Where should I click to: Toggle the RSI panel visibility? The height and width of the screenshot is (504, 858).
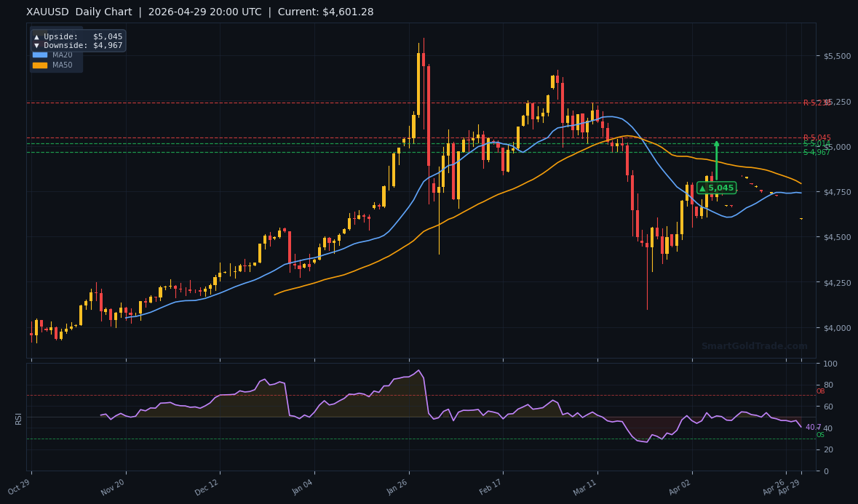coord(18,419)
